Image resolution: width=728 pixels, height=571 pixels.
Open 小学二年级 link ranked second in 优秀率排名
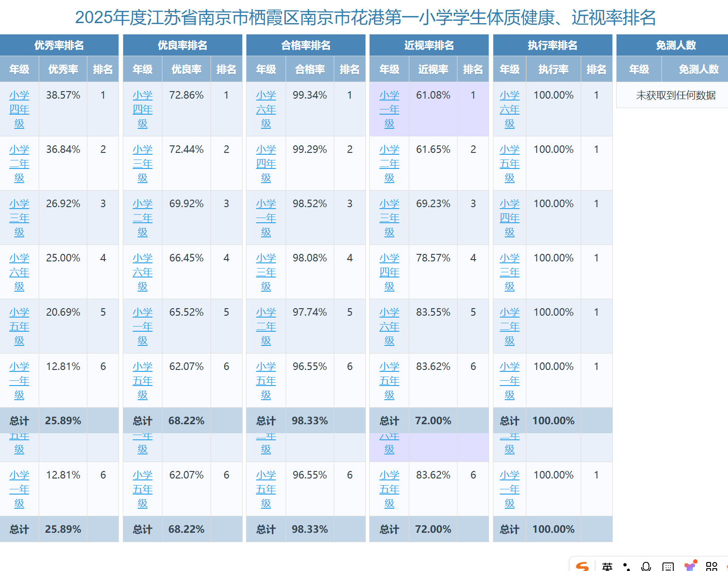point(19,163)
